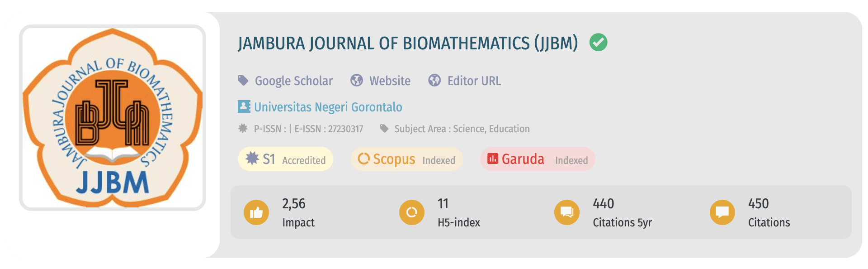Click the Scopus Indexed badge
This screenshot has height=269, width=868.
(x=406, y=159)
